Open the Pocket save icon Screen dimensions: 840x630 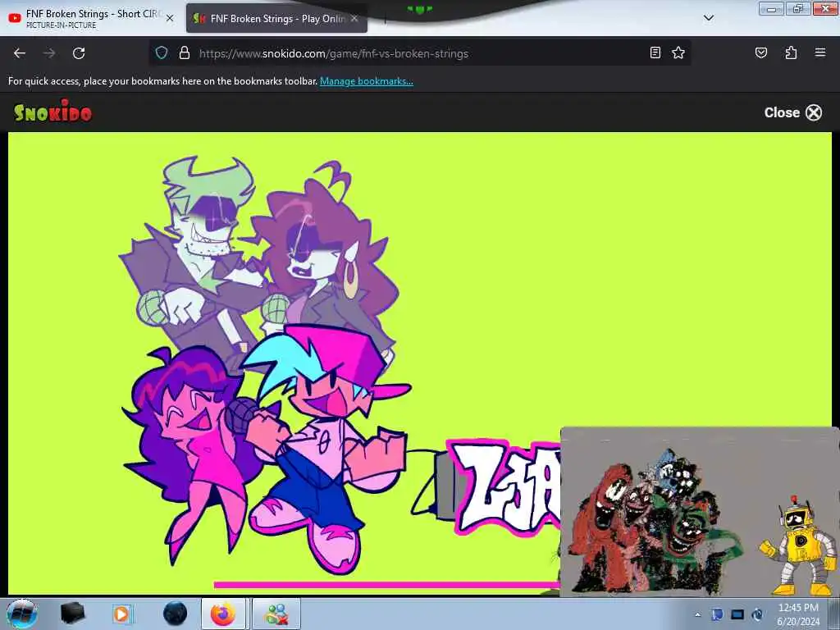click(x=760, y=52)
